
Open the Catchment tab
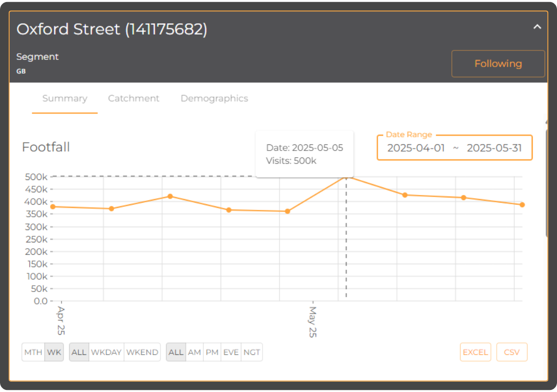tap(134, 99)
